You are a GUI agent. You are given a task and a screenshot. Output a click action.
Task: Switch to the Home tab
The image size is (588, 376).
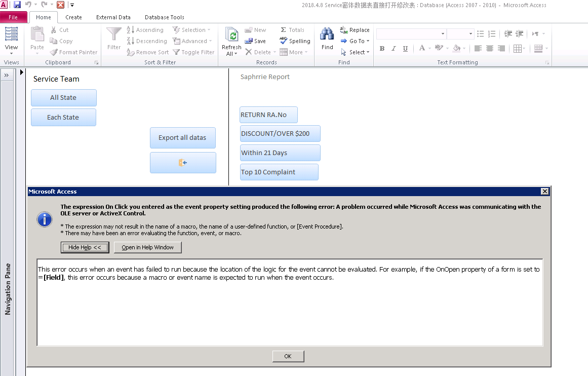44,17
